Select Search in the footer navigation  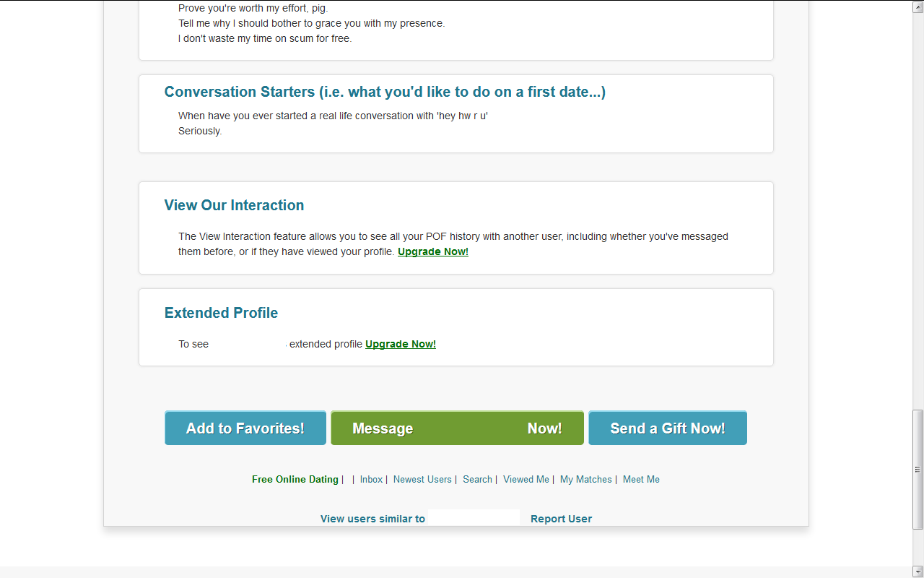click(x=477, y=480)
